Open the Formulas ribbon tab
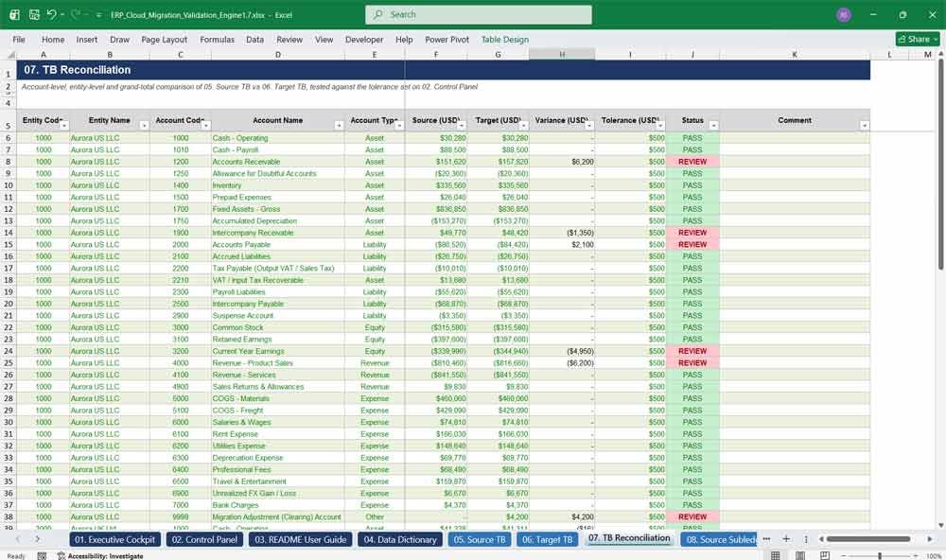 (x=217, y=39)
